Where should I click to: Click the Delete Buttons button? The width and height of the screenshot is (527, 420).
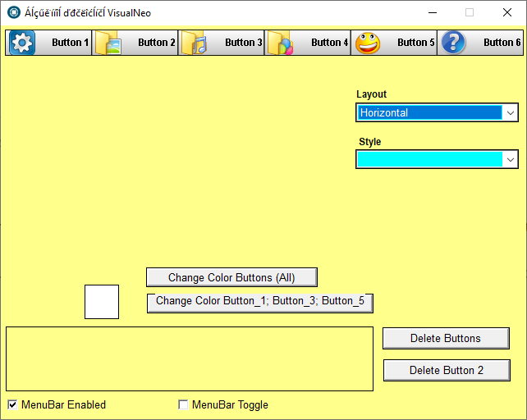[446, 338]
